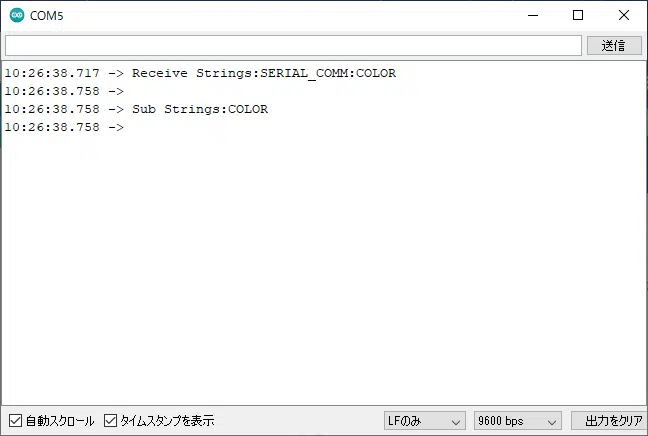Disable the 自動スクロール checkbox
Viewport: 648px width, 436px height.
coord(15,421)
